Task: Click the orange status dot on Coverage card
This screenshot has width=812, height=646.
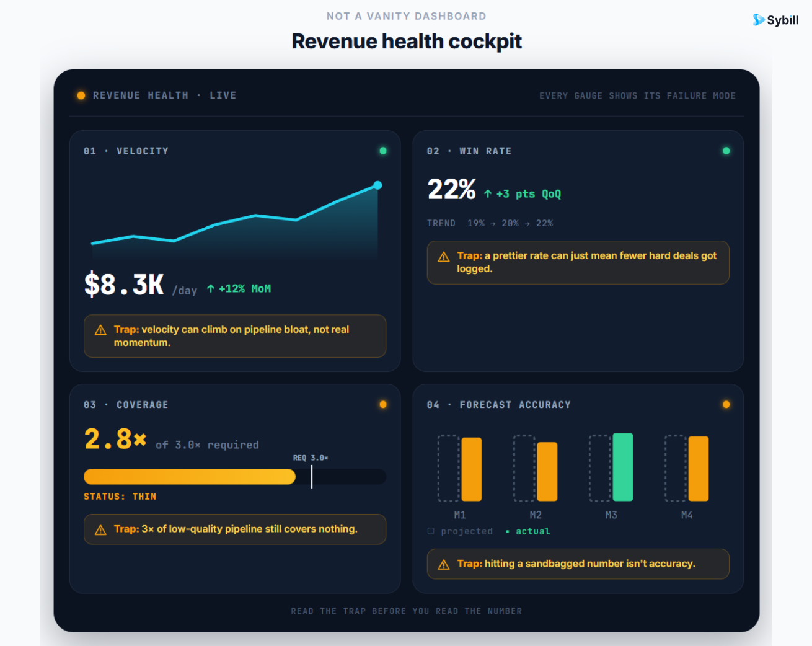Action: pos(383,404)
